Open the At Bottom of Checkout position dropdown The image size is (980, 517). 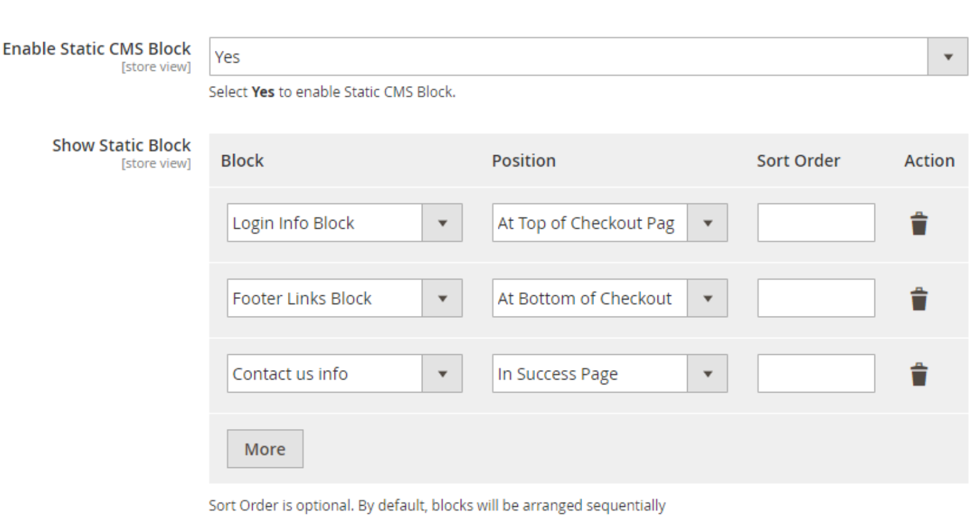point(609,298)
